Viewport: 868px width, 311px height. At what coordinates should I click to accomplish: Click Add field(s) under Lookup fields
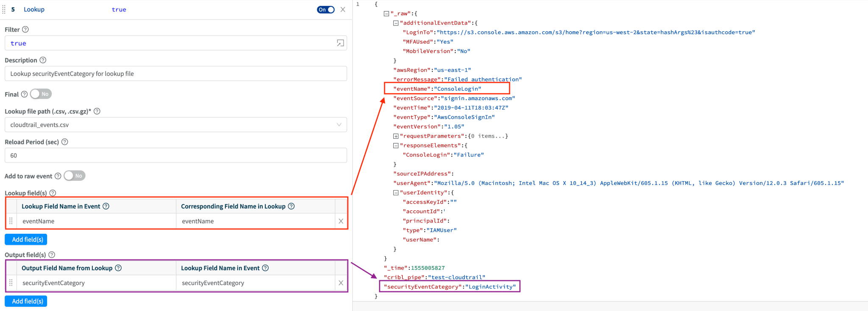point(26,240)
